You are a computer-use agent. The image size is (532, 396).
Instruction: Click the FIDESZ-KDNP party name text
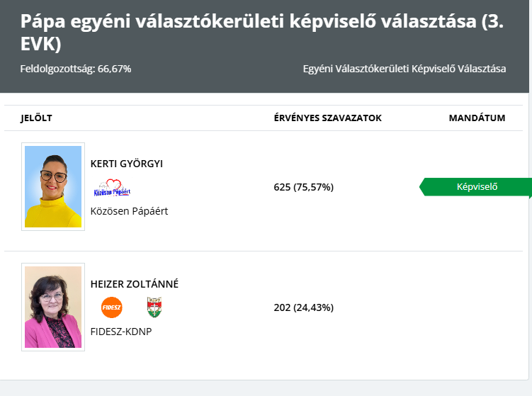click(x=121, y=332)
